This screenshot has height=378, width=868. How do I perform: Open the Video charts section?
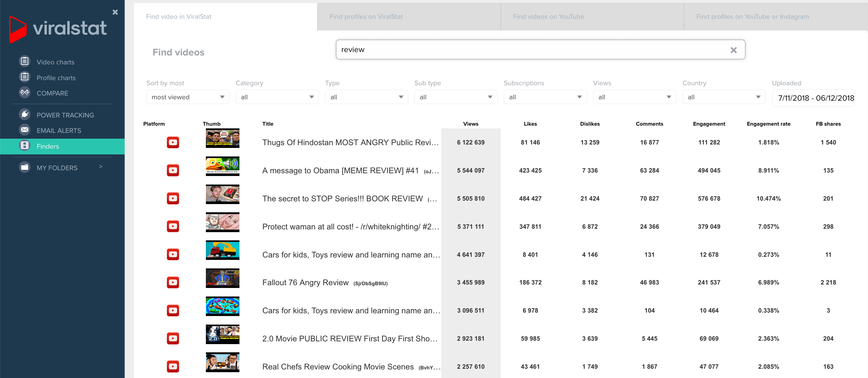[x=55, y=62]
